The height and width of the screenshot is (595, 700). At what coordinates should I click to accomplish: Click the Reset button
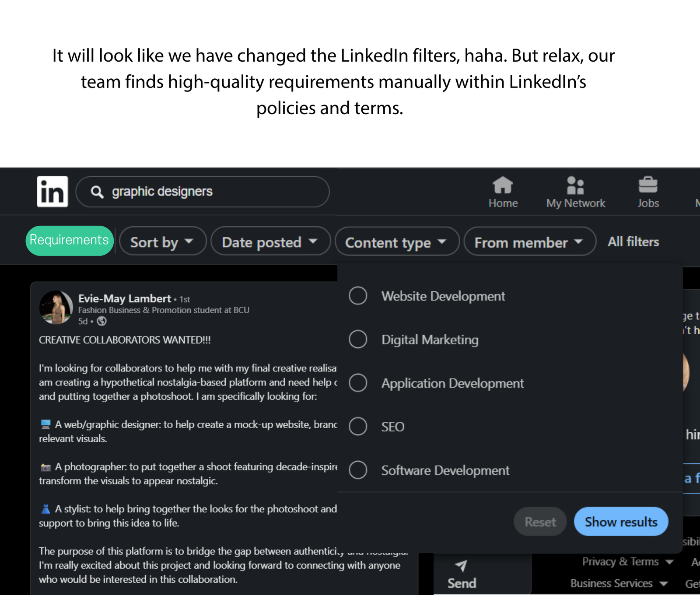pyautogui.click(x=540, y=521)
